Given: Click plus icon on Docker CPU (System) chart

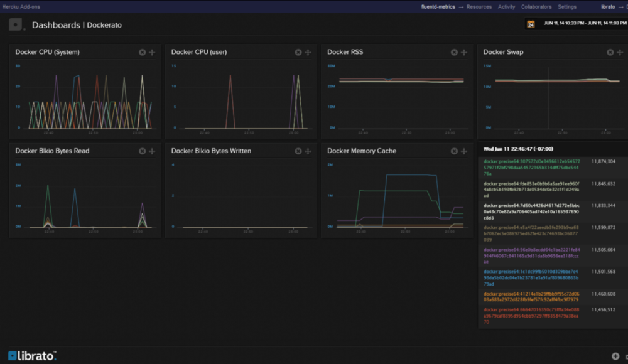Looking at the screenshot, I should pyautogui.click(x=152, y=53).
